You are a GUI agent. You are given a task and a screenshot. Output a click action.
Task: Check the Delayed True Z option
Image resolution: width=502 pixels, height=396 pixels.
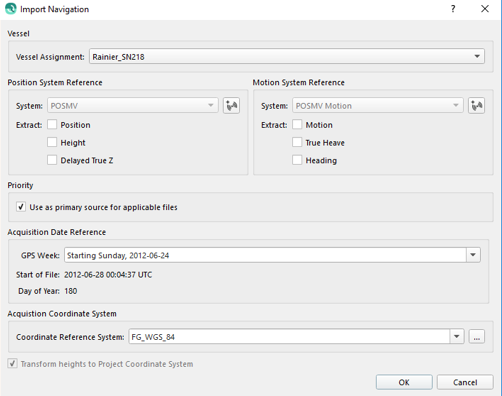click(x=52, y=160)
